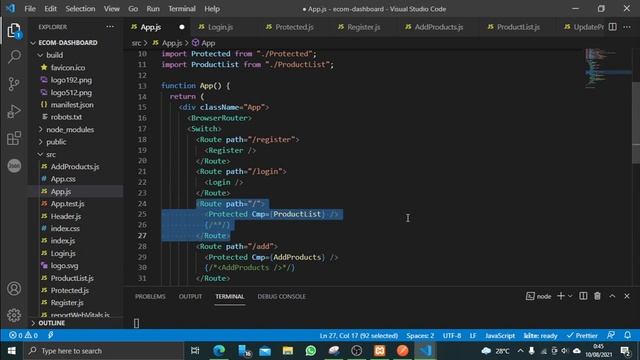This screenshot has width=640, height=360.
Task: Click the editor vertical scrollbar
Action: tap(636, 122)
